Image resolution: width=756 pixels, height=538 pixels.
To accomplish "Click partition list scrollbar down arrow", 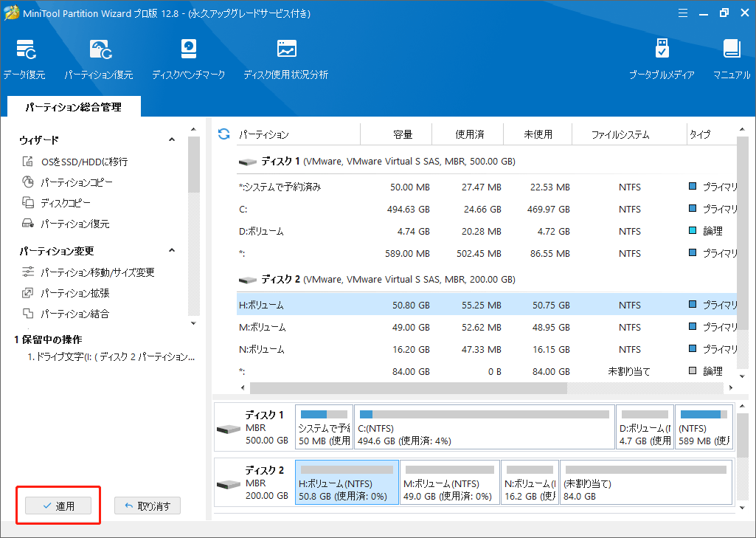I will click(x=743, y=376).
